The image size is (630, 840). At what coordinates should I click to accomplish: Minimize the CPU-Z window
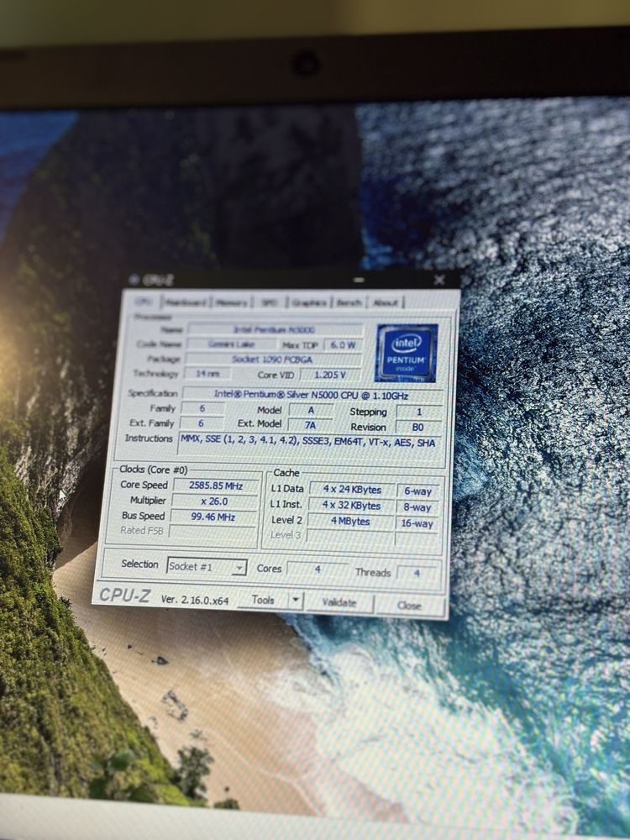click(360, 280)
